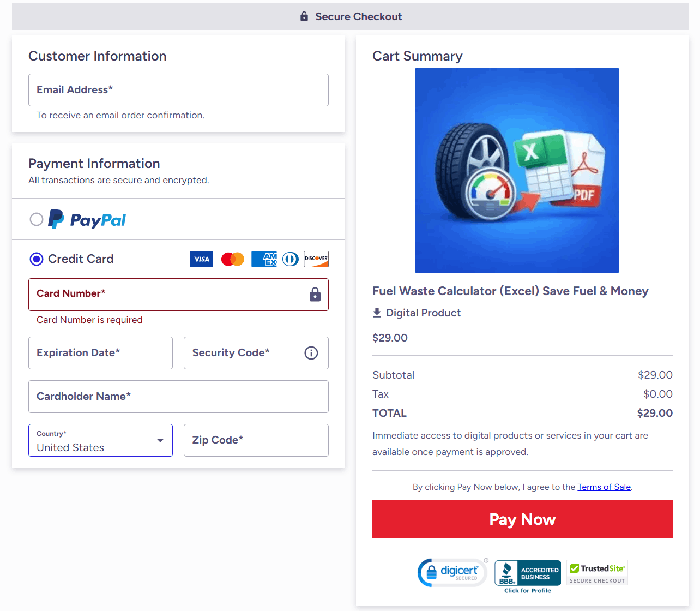
Task: Click the Security Code info icon
Action: click(x=311, y=353)
